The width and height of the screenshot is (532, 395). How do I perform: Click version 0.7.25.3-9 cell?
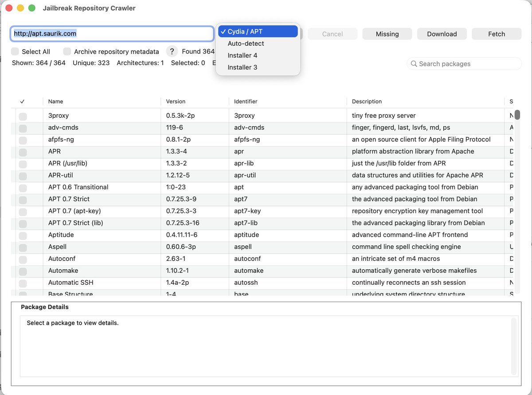[181, 199]
